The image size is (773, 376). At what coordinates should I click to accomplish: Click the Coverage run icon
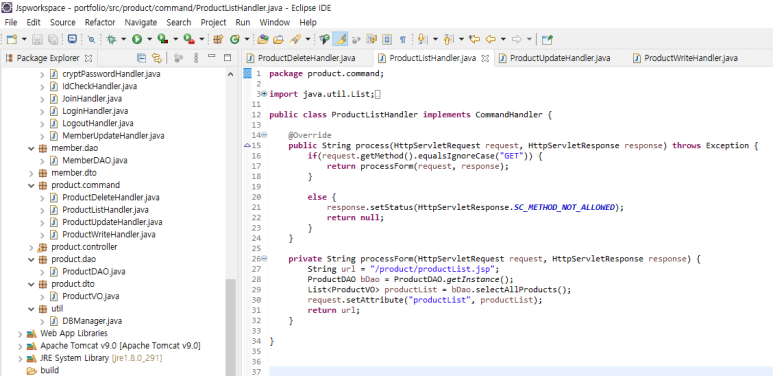point(162,39)
